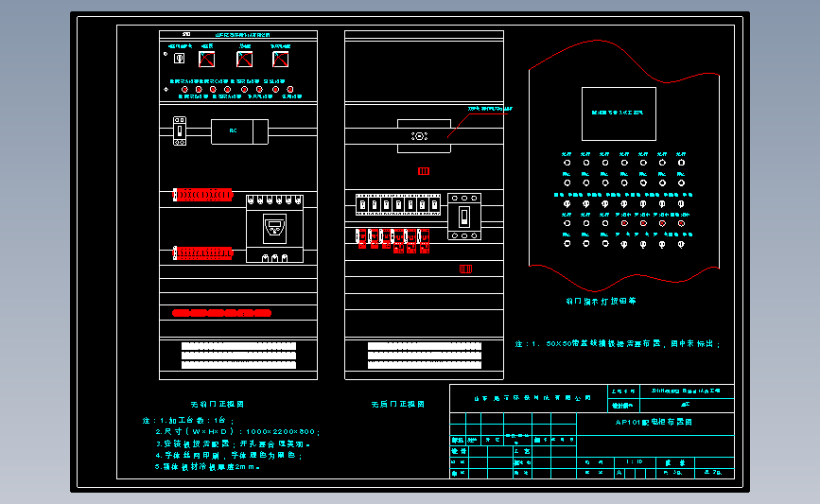The width and height of the screenshot is (820, 504).
Task: Click note line 3 about the mounting plate
Action: (233, 443)
